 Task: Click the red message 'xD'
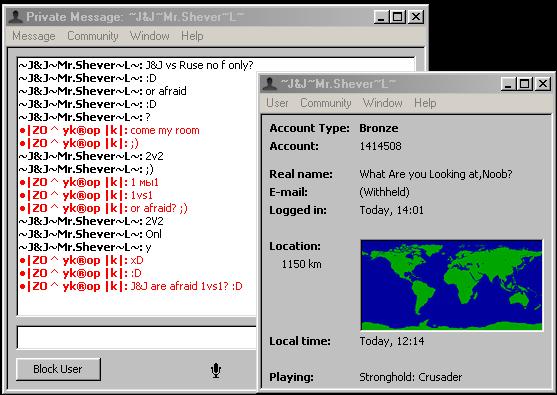click(x=137, y=260)
